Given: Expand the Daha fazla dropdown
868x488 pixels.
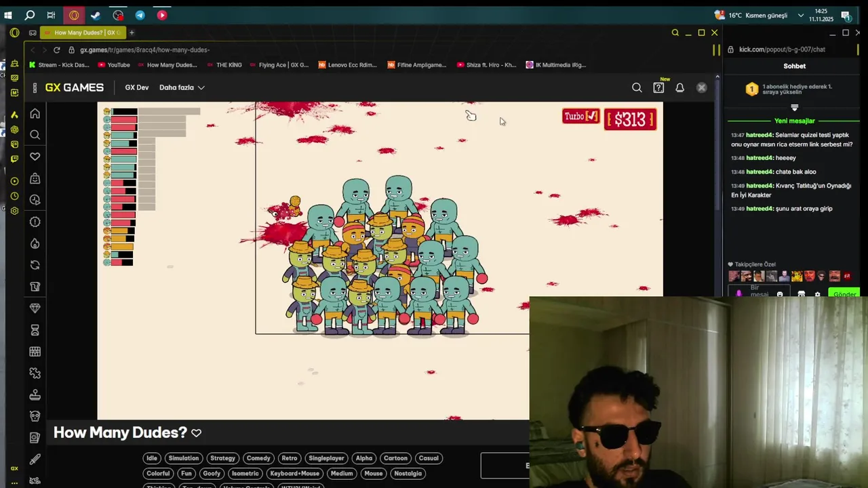Looking at the screenshot, I should pos(182,87).
